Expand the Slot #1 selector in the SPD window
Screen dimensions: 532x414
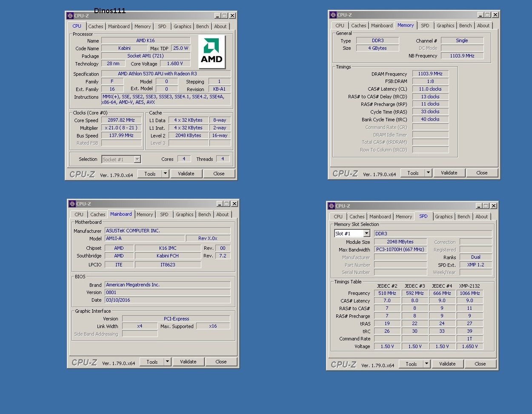click(366, 234)
